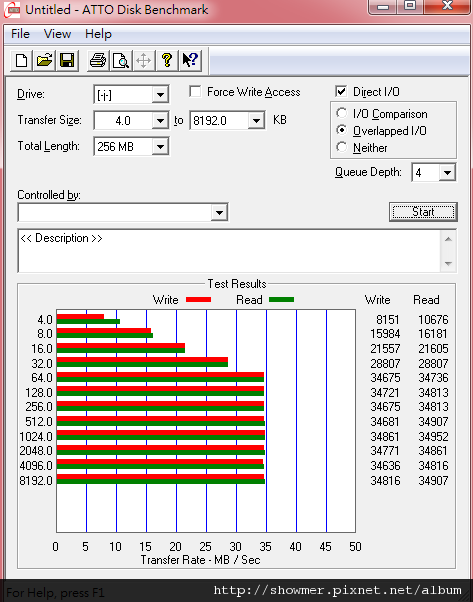Expand the Drive dropdown
The height and width of the screenshot is (602, 473).
[160, 94]
